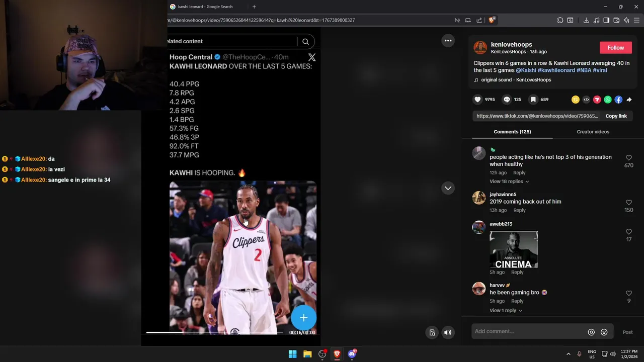Click the embed code icon
644x362 pixels.
[x=586, y=100]
